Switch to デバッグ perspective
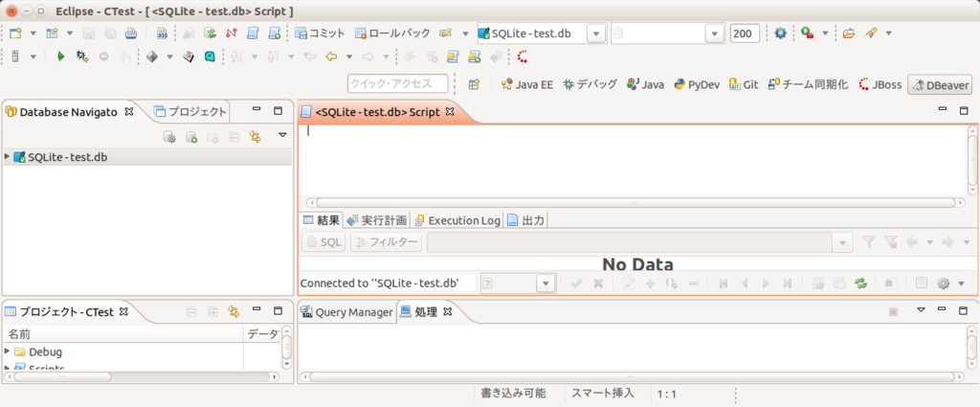 590,84
